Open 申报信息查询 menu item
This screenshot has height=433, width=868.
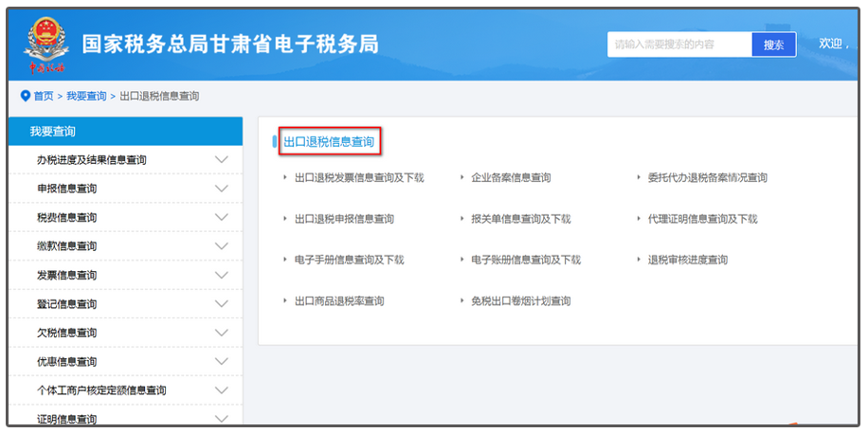pos(67,189)
